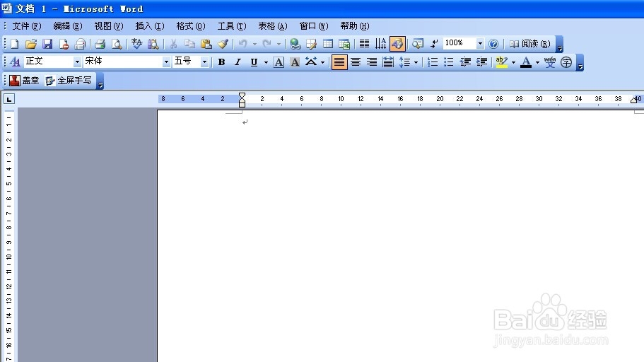The width and height of the screenshot is (644, 362).
Task: Open highlight color dropdown arrow
Action: [513, 62]
